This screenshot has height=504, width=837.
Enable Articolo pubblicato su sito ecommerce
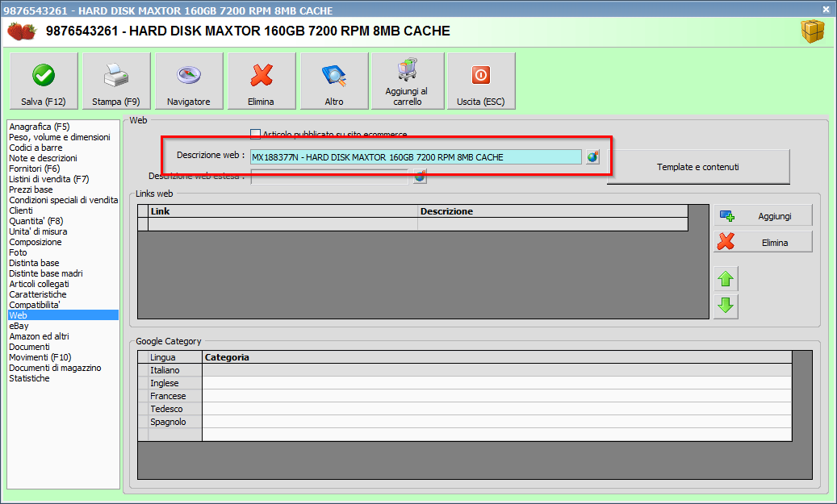(256, 135)
